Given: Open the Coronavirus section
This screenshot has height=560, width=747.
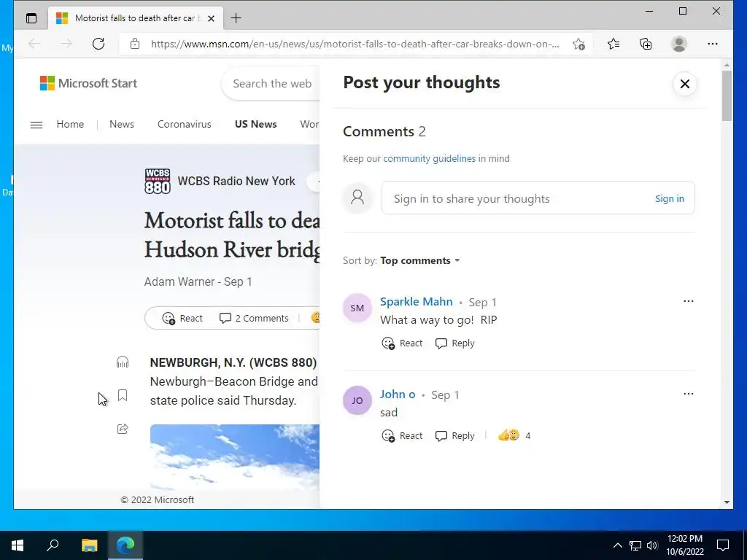Looking at the screenshot, I should pos(185,124).
